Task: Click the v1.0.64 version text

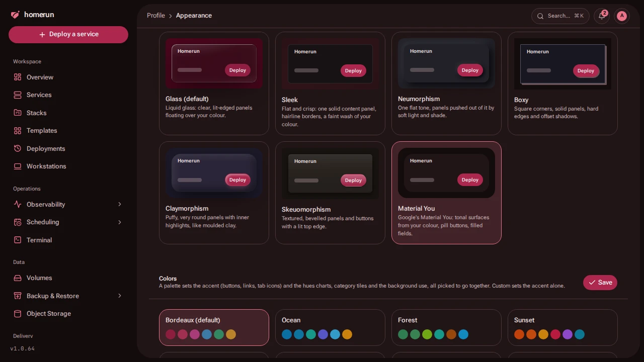Action: pos(23,348)
